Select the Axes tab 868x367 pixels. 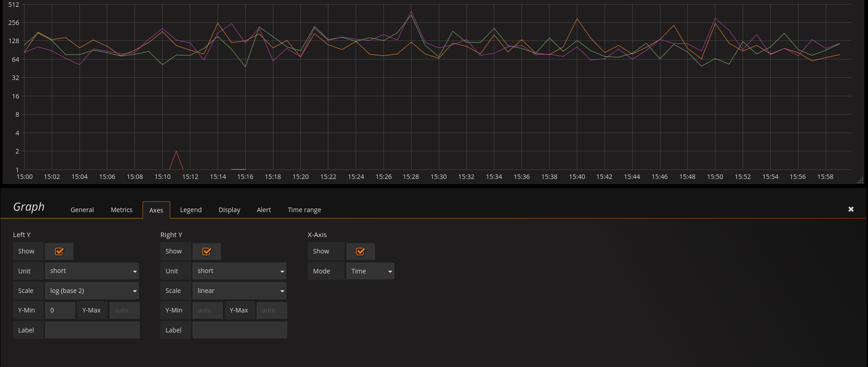click(x=156, y=210)
